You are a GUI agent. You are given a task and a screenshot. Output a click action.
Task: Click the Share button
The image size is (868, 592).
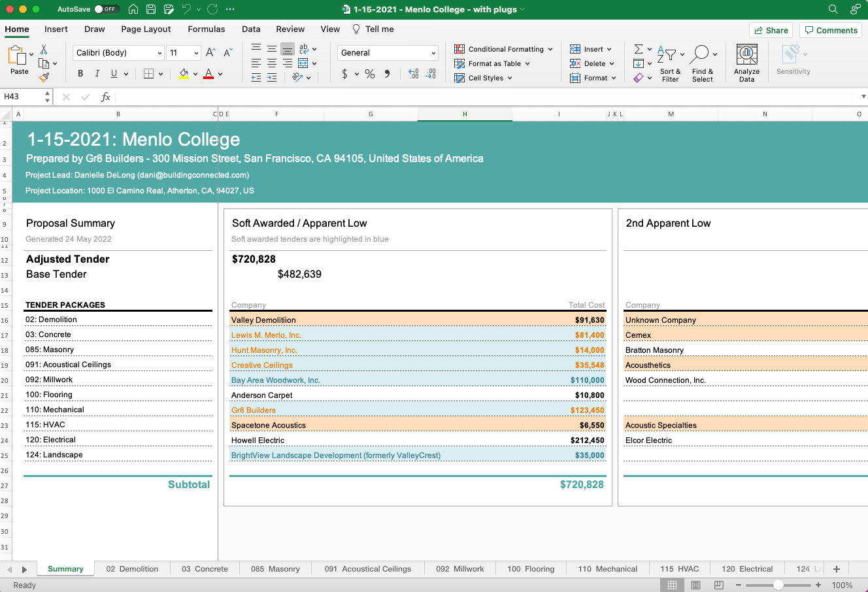point(771,30)
